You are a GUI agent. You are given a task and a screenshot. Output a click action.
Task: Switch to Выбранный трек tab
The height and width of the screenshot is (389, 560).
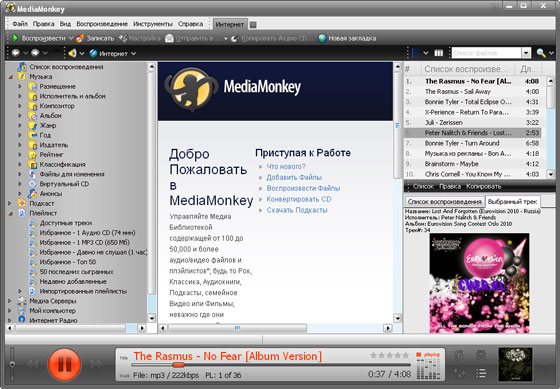coord(512,201)
